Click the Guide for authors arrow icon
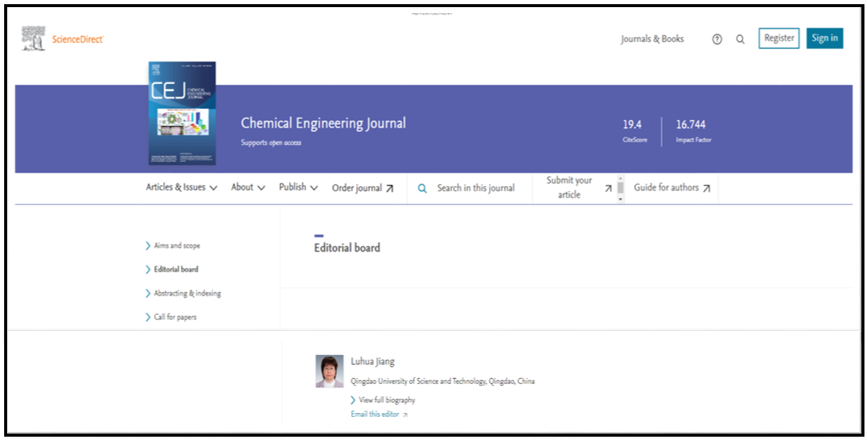This screenshot has width=868, height=442. click(707, 189)
